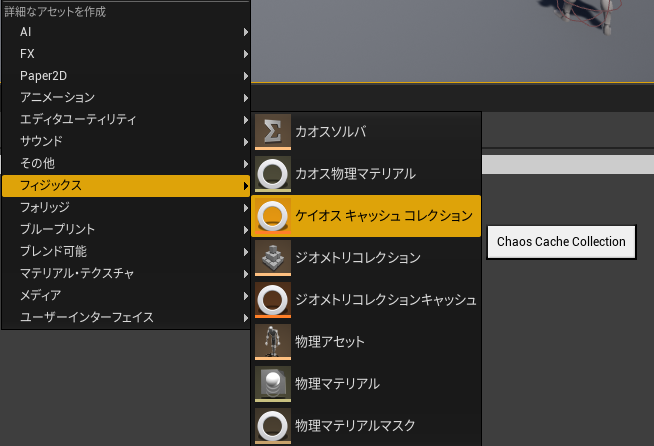654x446 pixels.
Task: Create a カオスソルバ asset
Action: click(366, 132)
